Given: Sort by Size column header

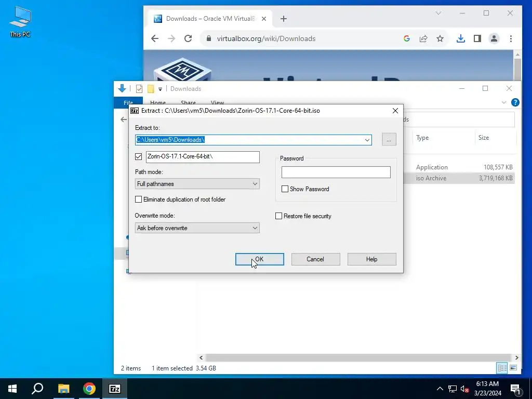Looking at the screenshot, I should coord(484,138).
